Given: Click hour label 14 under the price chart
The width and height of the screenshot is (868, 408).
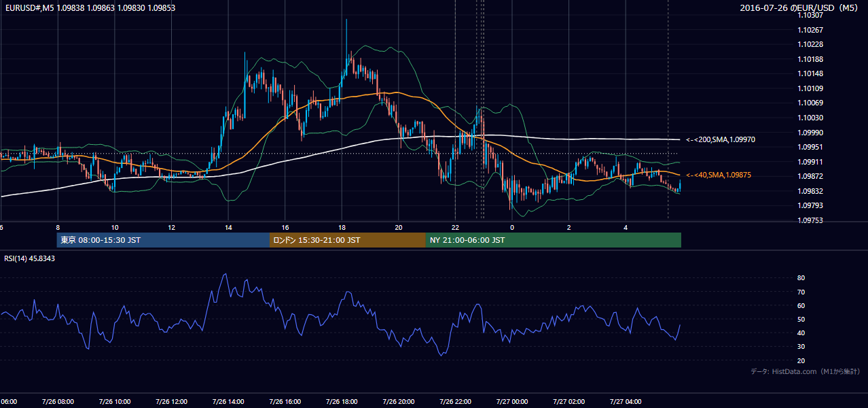Looking at the screenshot, I should point(228,227).
